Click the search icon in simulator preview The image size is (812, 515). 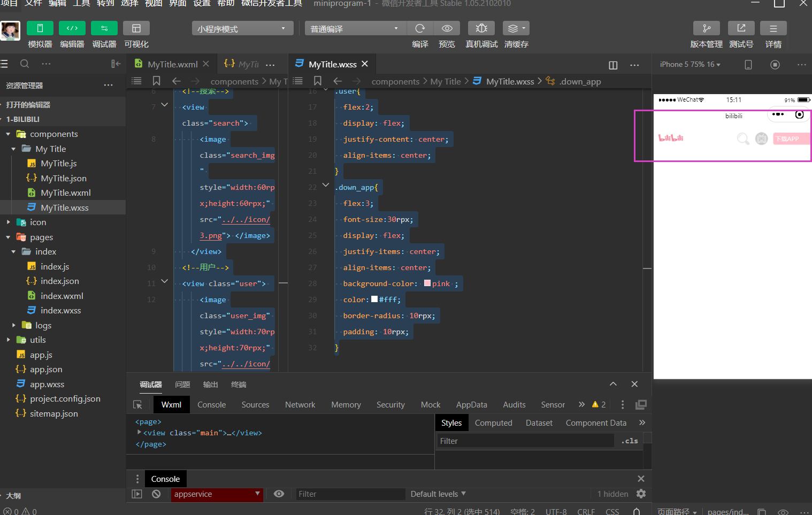742,139
